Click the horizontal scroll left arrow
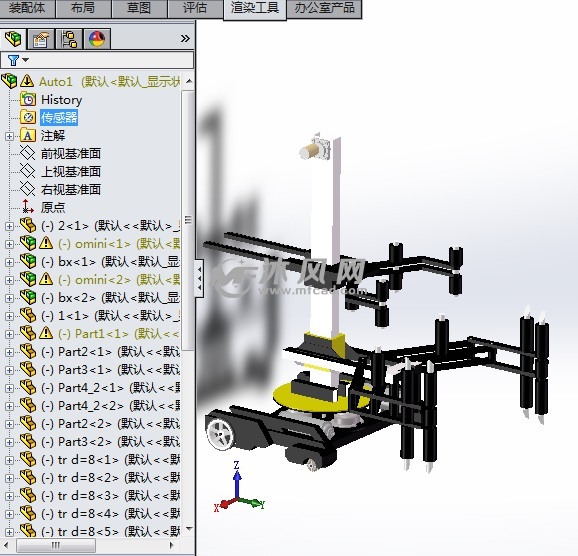This screenshot has width=578, height=556. (7, 545)
